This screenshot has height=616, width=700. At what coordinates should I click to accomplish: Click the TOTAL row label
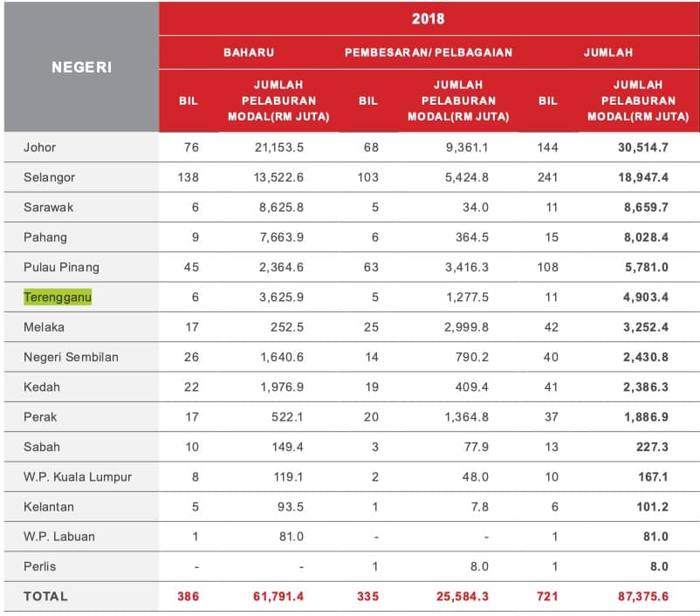coord(45,596)
